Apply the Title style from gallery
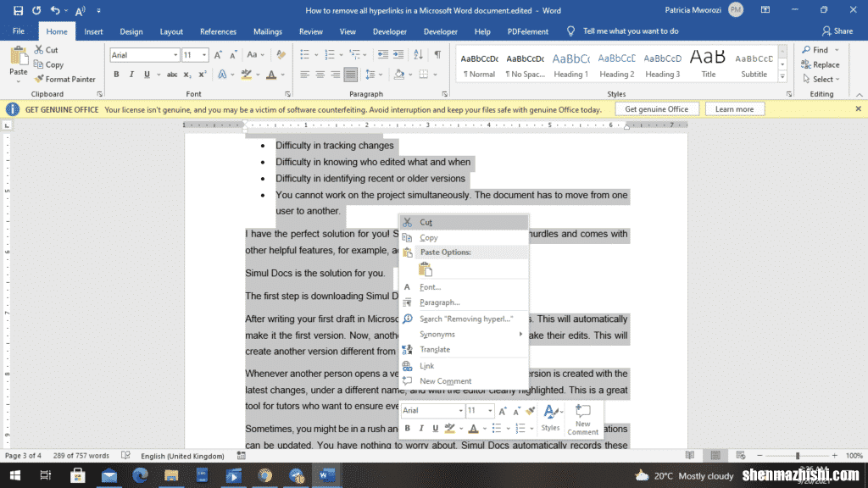The width and height of the screenshot is (868, 488). (708, 64)
